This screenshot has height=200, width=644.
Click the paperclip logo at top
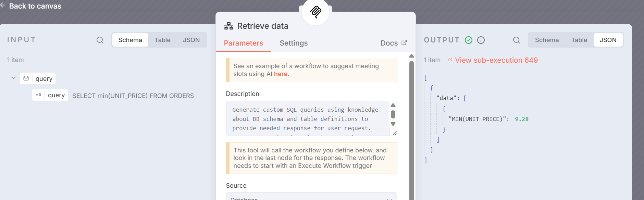pos(315,12)
